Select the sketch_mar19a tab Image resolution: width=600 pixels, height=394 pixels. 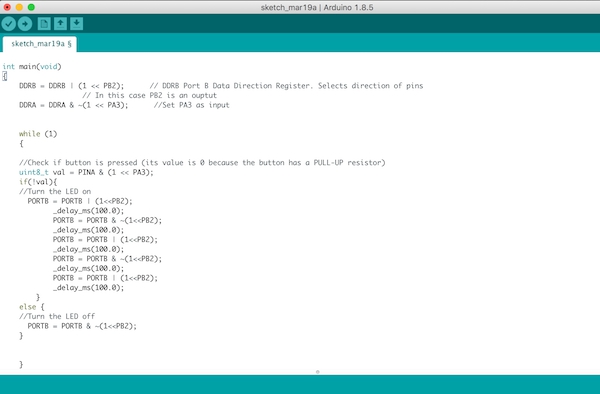pos(39,44)
